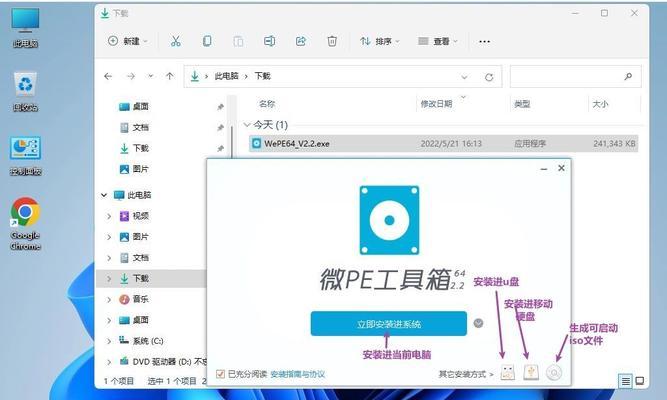Click the install to USB drive icon
Screen dimensions: 667x400
(507, 373)
